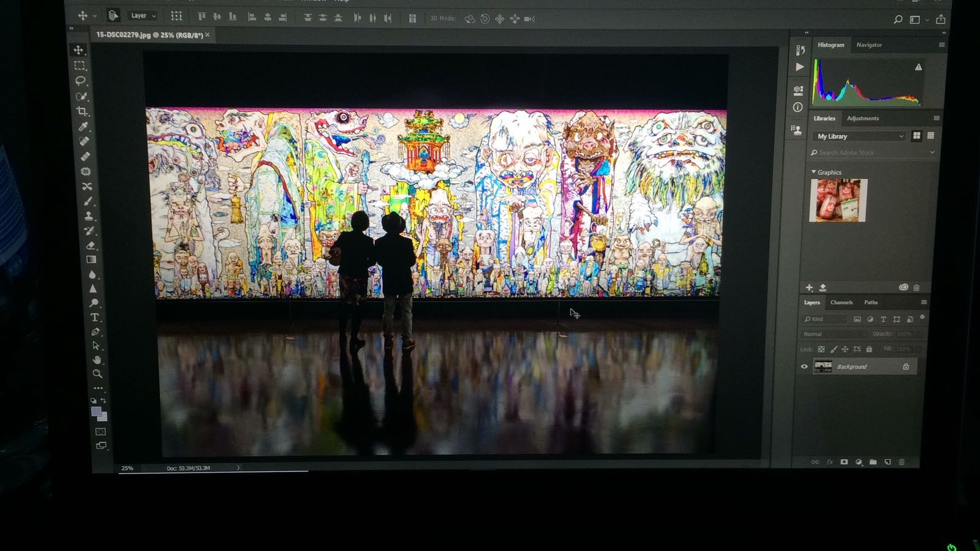Open the Edit Toolbar three-dots button
Screen dimensions: 980x551
coord(98,388)
